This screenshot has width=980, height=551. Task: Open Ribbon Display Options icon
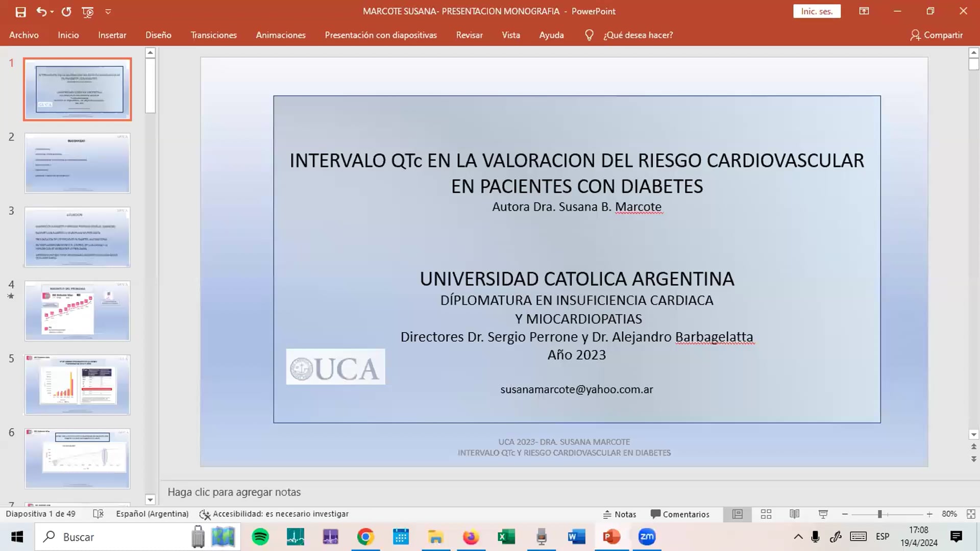click(864, 11)
